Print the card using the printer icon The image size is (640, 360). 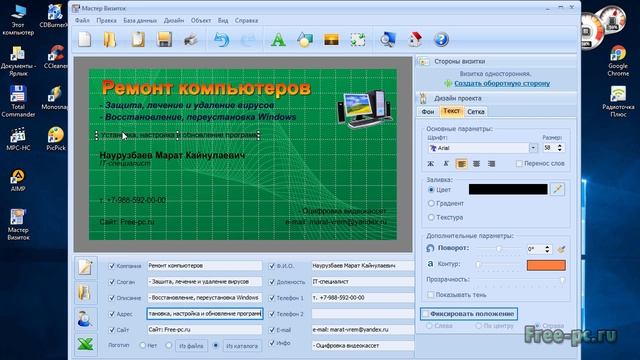coord(191,40)
